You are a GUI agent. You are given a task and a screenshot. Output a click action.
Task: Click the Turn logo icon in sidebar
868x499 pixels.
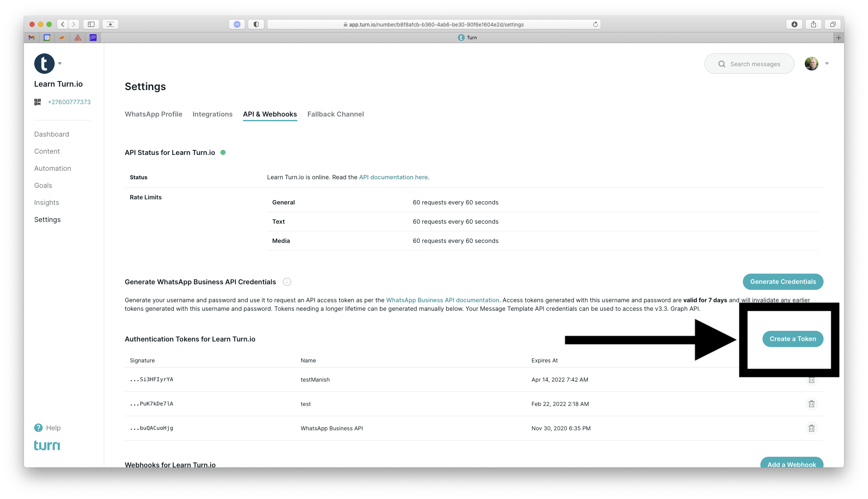[44, 63]
